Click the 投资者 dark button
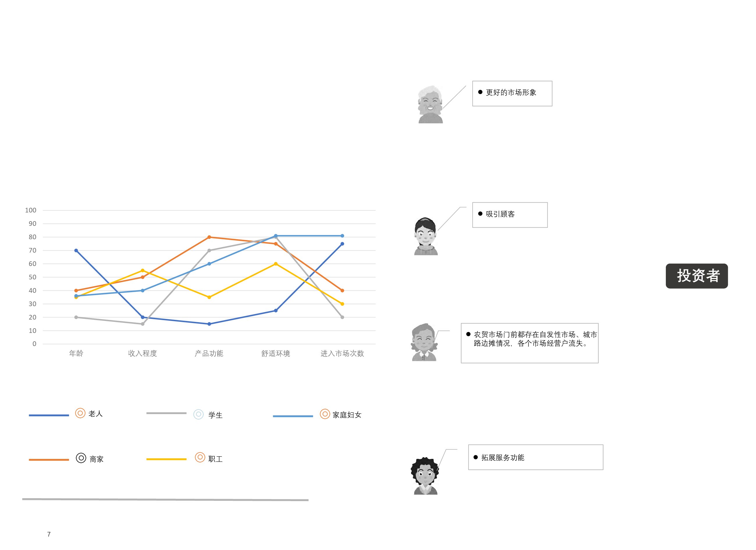 pos(697,276)
